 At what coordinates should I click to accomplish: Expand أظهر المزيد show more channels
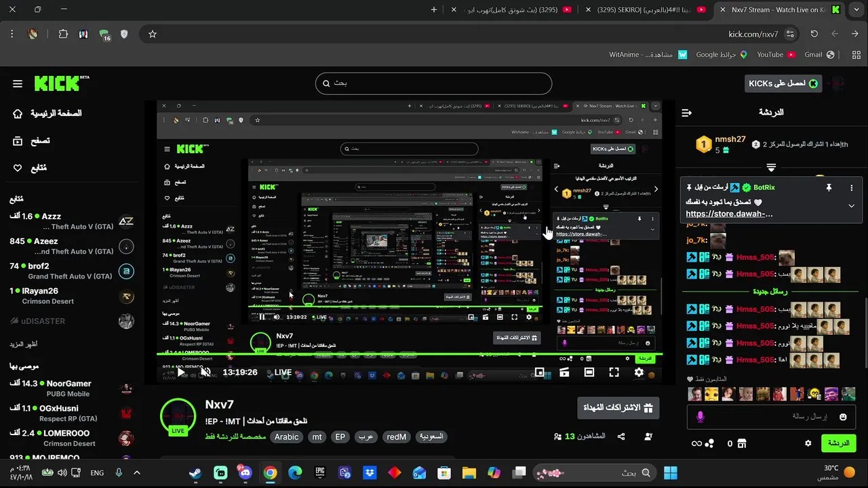coord(23,344)
